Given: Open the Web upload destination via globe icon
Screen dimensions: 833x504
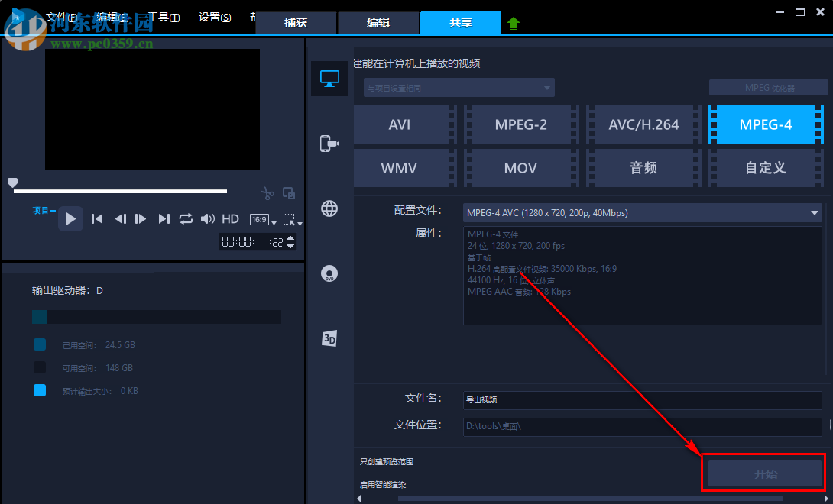Looking at the screenshot, I should 329,208.
